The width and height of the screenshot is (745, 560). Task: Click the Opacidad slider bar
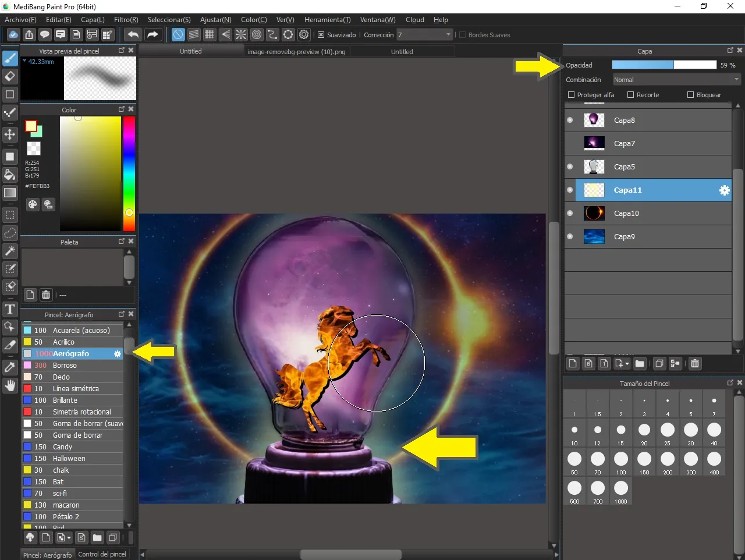[x=664, y=65]
